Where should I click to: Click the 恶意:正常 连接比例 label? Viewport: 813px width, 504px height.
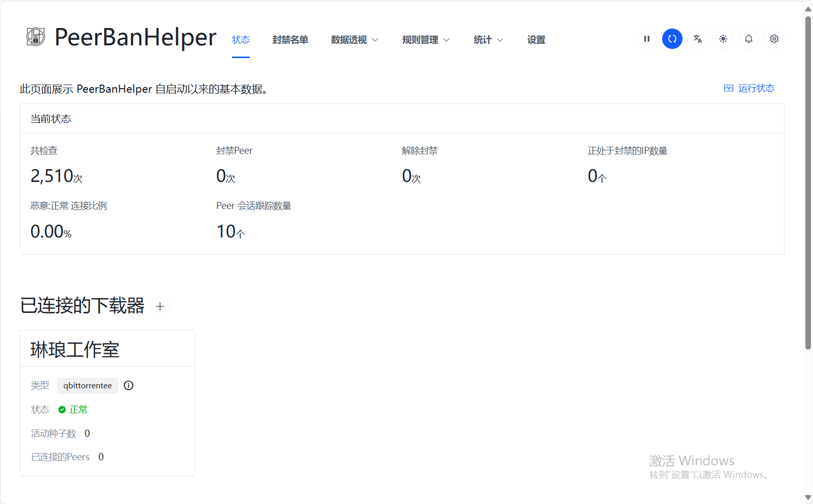(x=69, y=206)
